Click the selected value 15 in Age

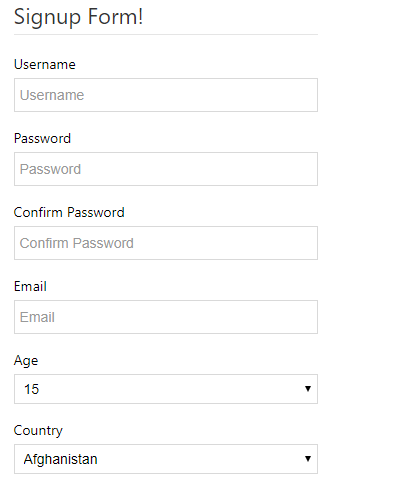click(32, 389)
